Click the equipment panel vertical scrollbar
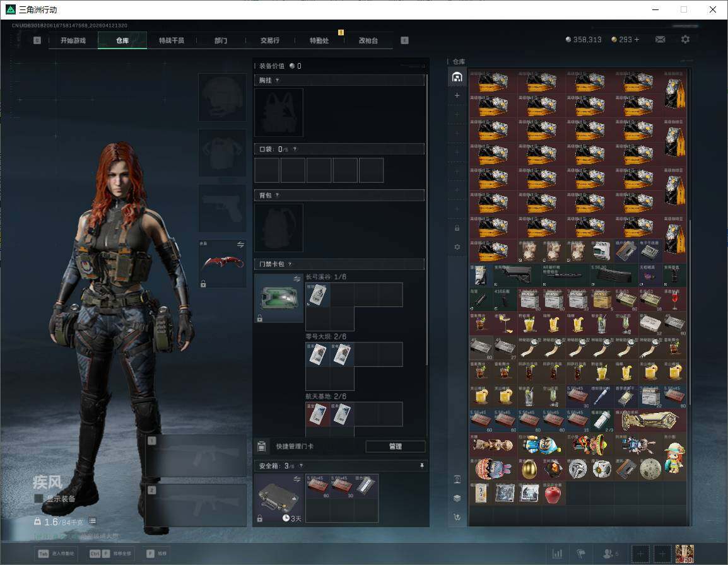 pyautogui.click(x=426, y=219)
